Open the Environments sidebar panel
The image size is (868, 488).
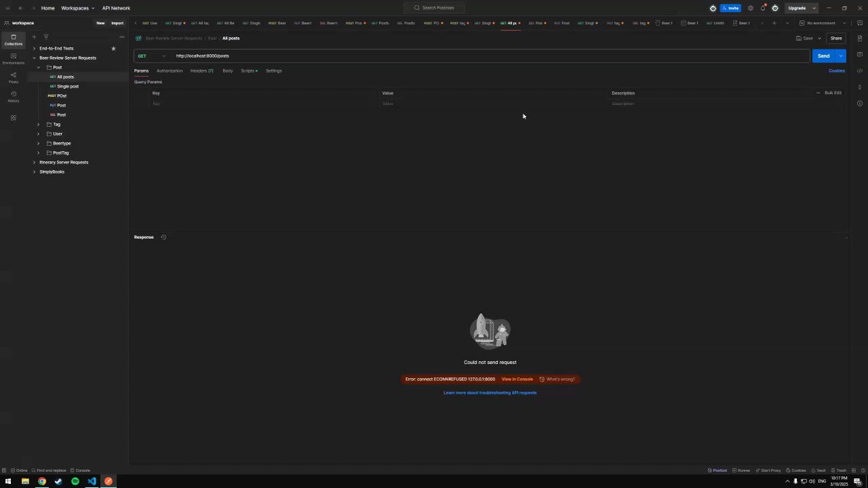click(14, 59)
